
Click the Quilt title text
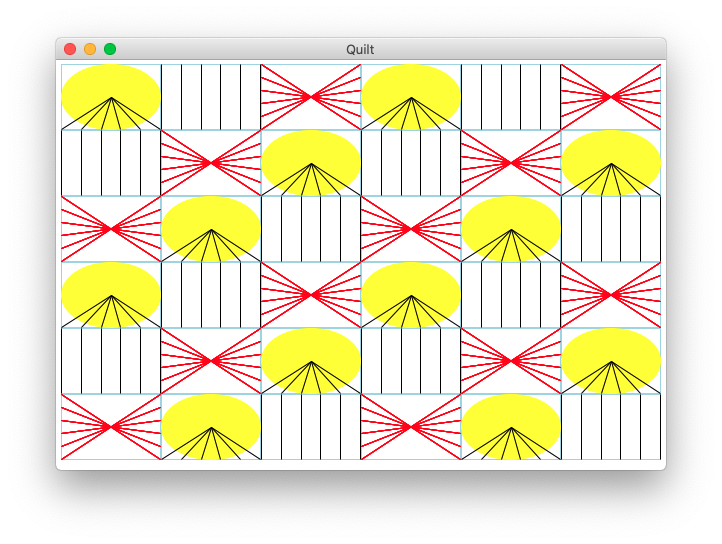coord(360,49)
